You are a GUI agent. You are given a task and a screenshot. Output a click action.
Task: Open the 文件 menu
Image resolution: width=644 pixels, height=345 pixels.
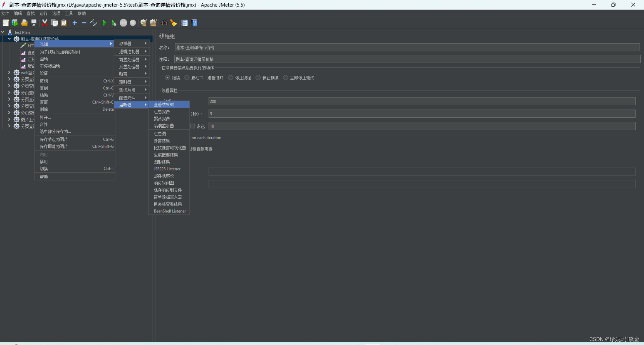(x=5, y=13)
